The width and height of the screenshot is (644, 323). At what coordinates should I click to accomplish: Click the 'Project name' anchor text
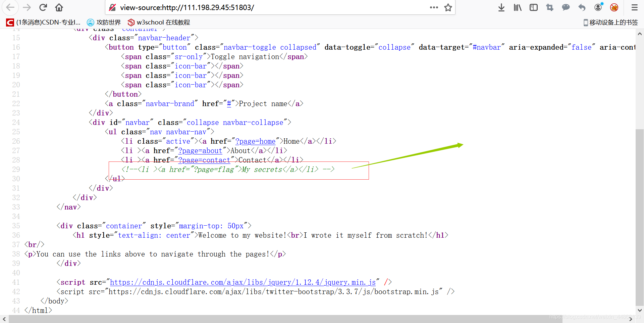tap(263, 104)
